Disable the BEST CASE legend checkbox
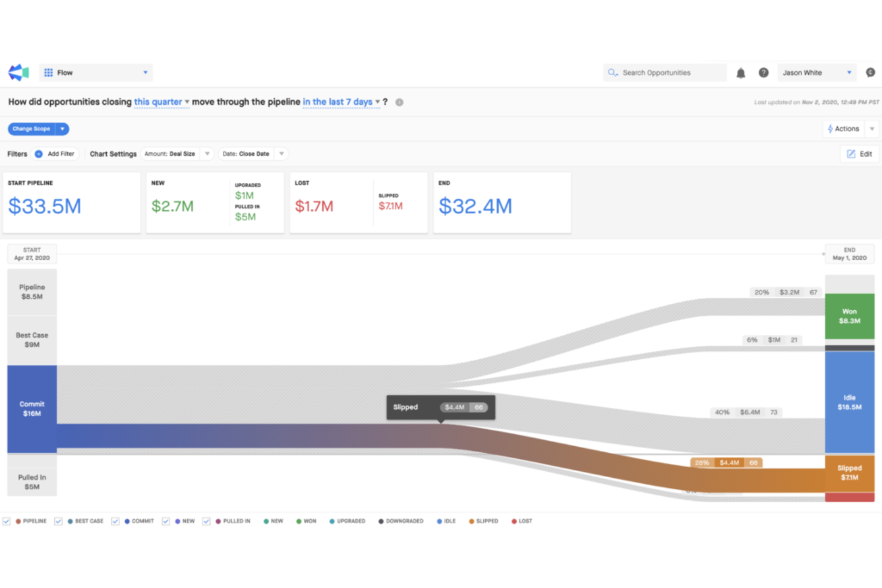The height and width of the screenshot is (588, 882). 58,521
